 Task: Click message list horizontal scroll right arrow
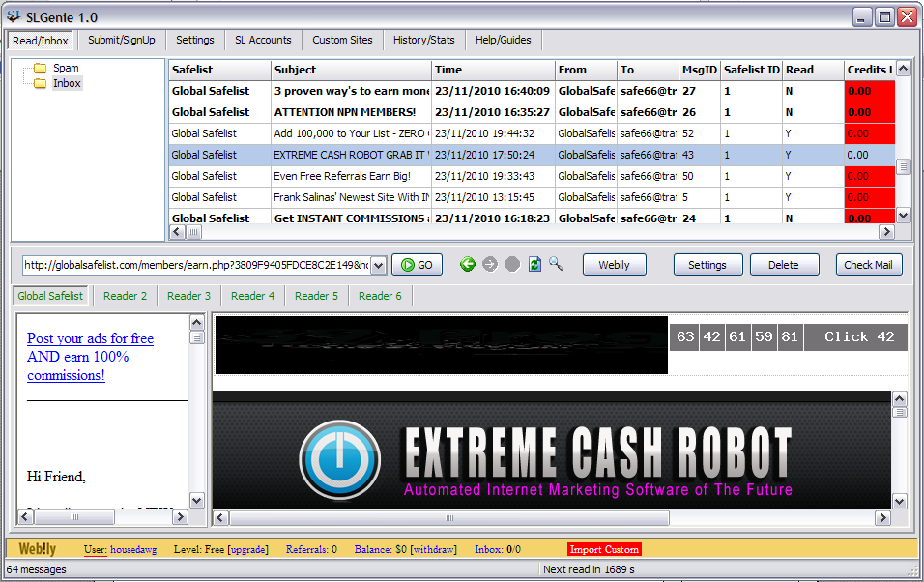pos(886,232)
